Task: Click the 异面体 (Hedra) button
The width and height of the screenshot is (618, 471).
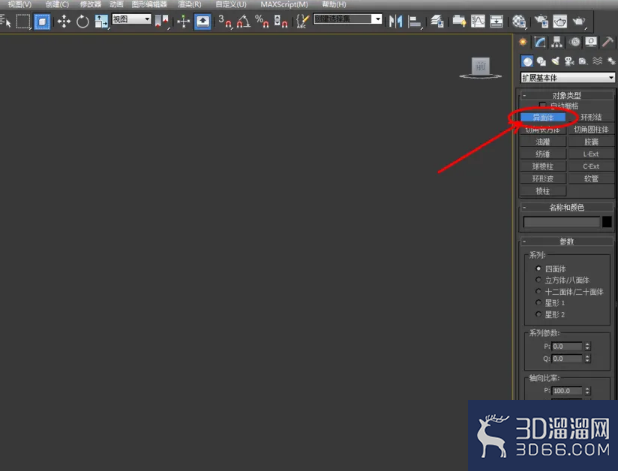Action: click(543, 117)
